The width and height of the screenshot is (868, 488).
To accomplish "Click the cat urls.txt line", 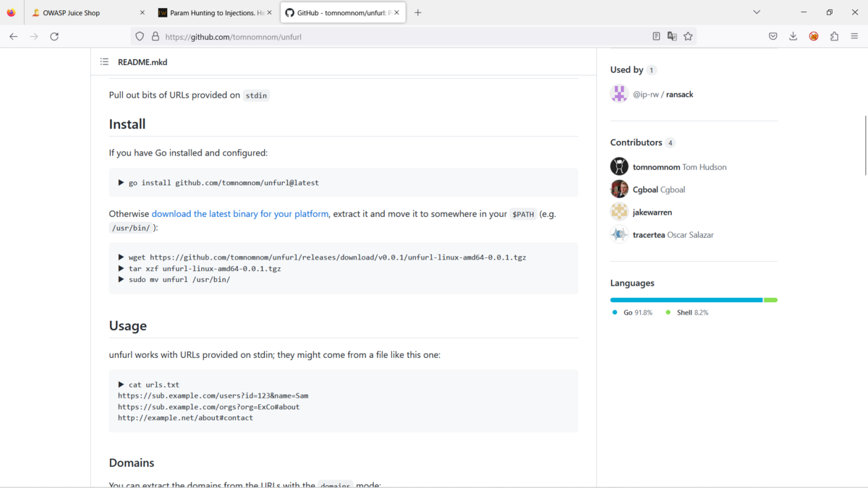I will coord(149,385).
